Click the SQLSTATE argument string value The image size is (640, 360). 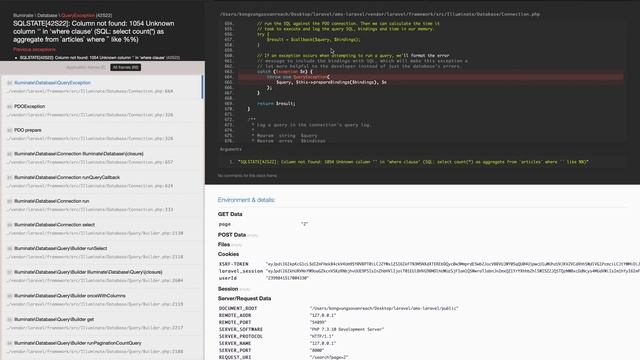coord(413,162)
